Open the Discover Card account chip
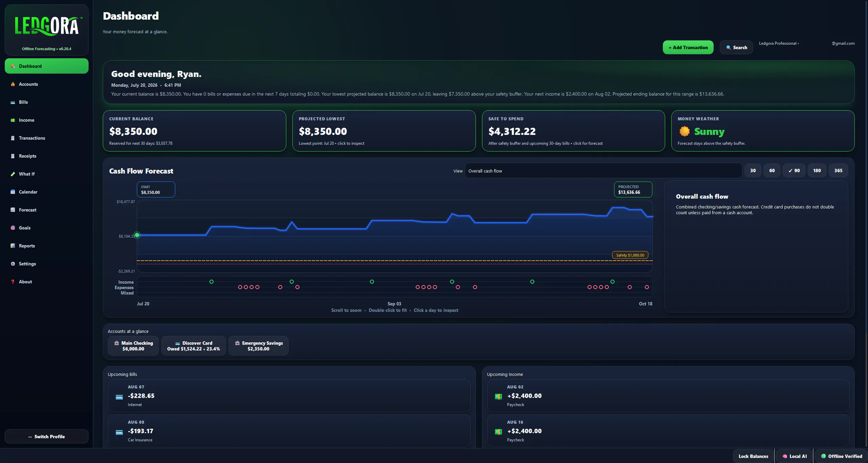This screenshot has height=463, width=868. pos(194,346)
